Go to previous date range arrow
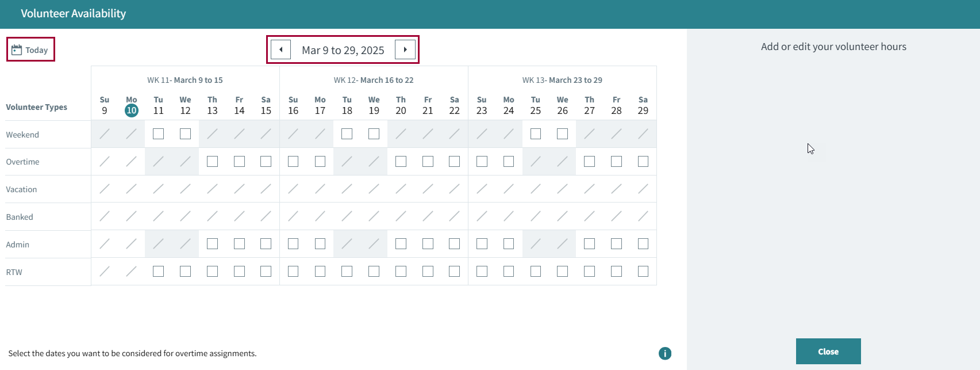 point(280,49)
